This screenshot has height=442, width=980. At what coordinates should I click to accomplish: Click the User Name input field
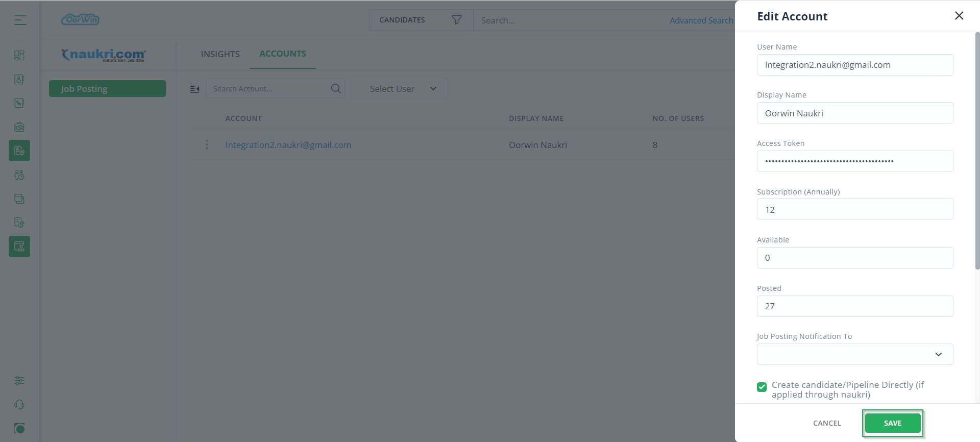coord(855,65)
